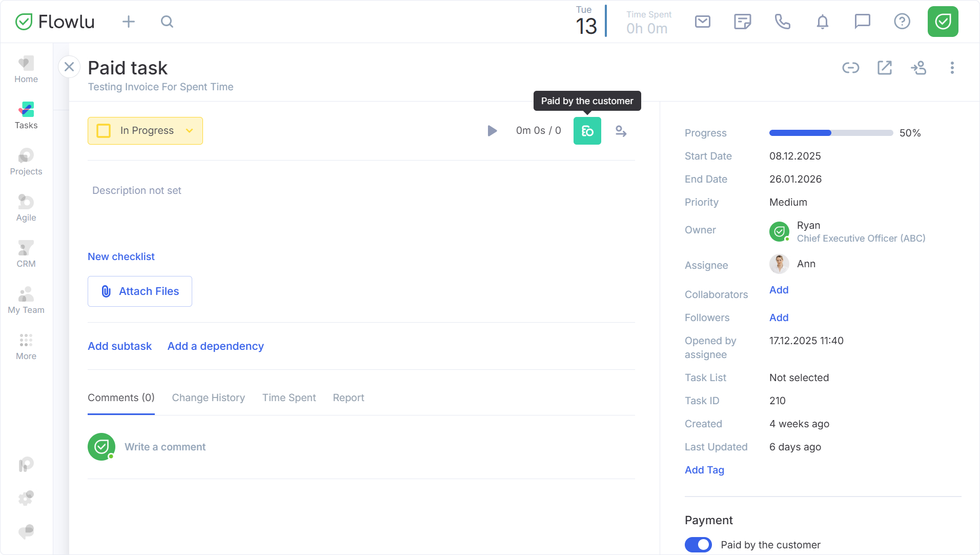Open the plus quick-create menu
The image size is (980, 555).
[x=128, y=22]
